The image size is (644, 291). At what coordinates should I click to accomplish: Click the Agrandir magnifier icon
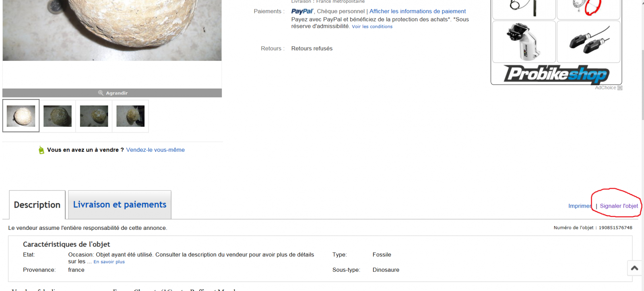coord(101,93)
